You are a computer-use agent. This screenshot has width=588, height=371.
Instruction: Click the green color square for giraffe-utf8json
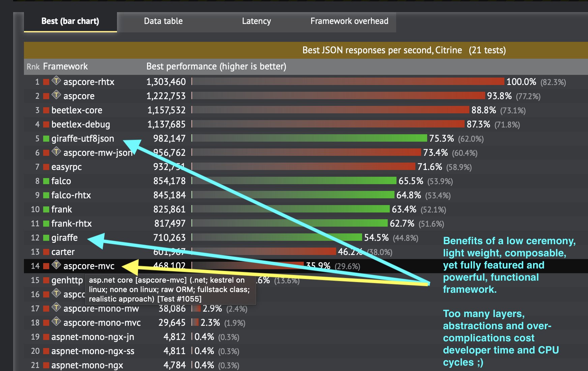coord(46,139)
